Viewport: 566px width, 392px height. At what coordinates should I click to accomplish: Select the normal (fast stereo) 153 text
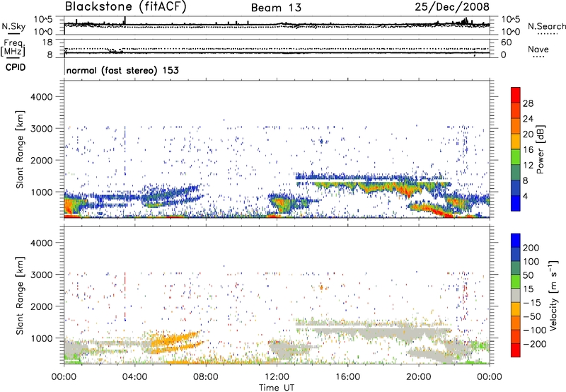[x=122, y=70]
